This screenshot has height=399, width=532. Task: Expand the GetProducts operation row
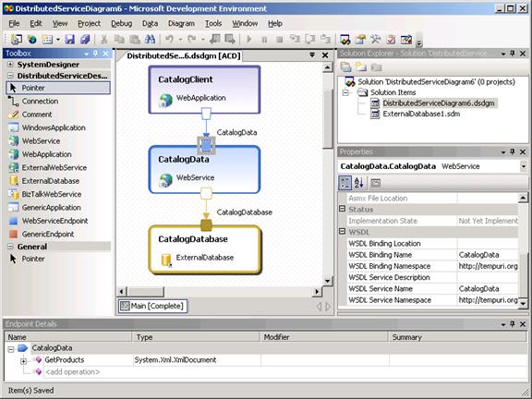click(23, 361)
